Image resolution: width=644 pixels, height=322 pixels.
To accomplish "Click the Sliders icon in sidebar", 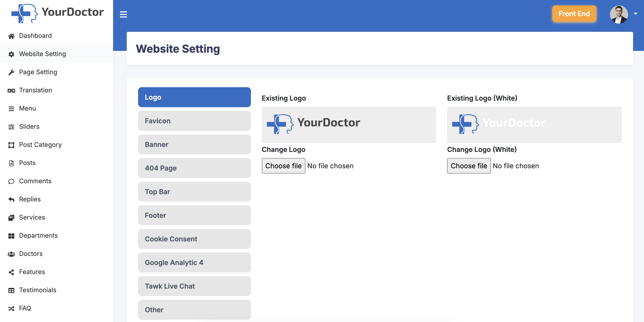I will coord(11,127).
